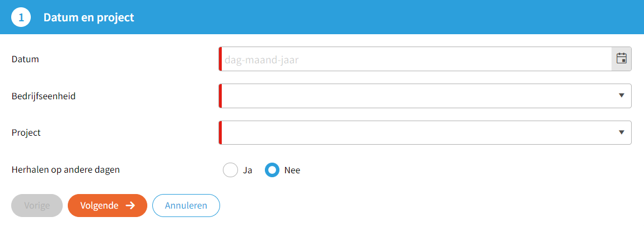The height and width of the screenshot is (226, 644).
Task: Click the step 1 circle icon
Action: coord(21,17)
